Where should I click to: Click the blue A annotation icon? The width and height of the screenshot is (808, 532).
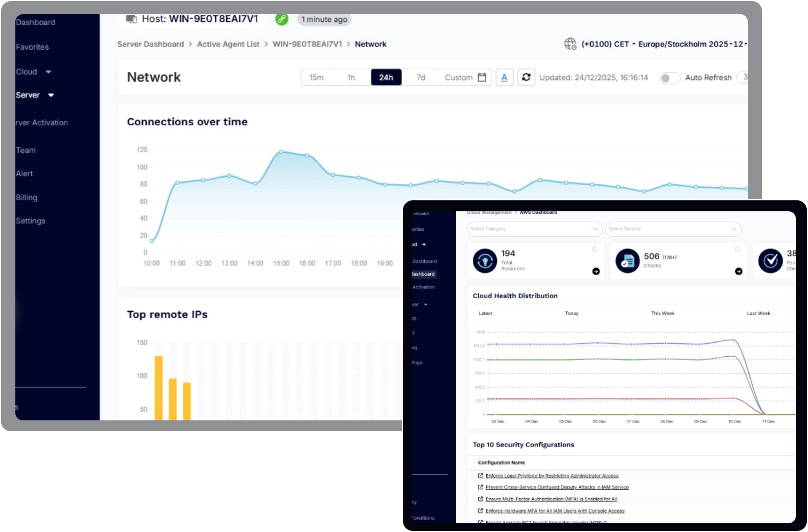(504, 77)
